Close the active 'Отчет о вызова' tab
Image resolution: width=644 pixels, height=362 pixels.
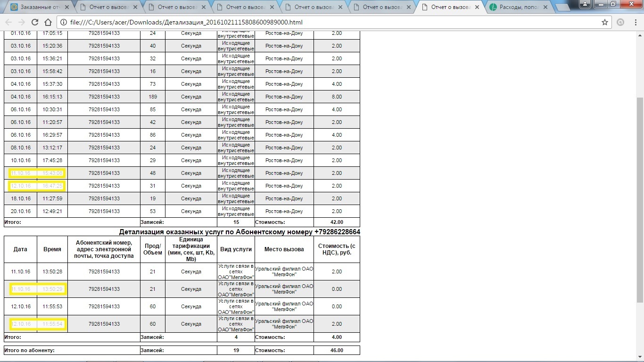pyautogui.click(x=477, y=7)
